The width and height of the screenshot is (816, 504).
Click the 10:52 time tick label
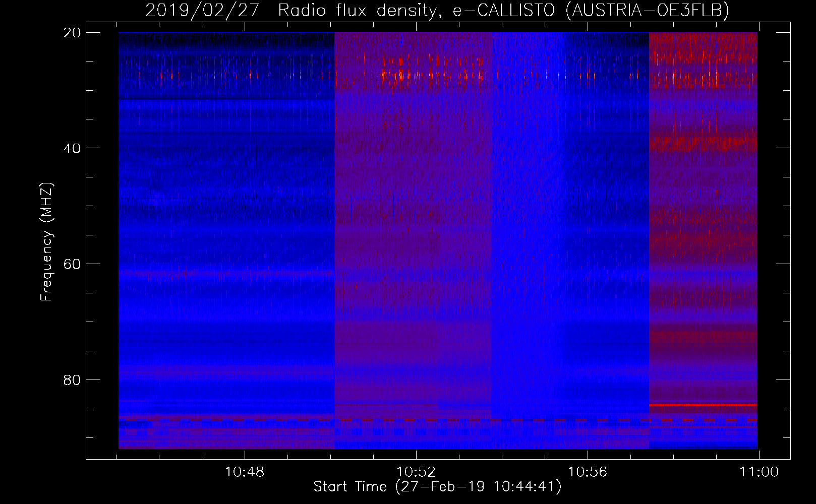pyautogui.click(x=416, y=472)
